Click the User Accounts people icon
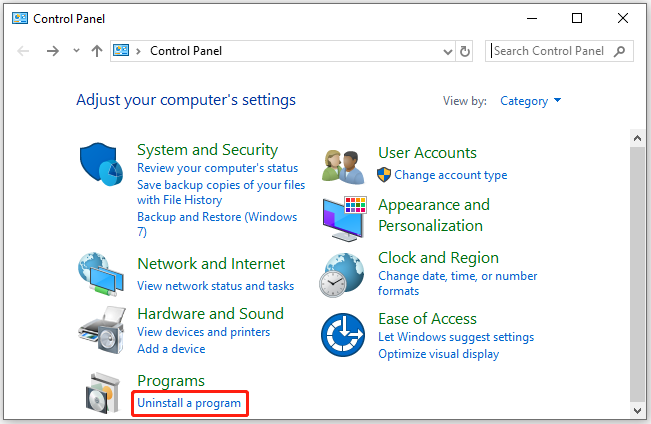The height and width of the screenshot is (424, 651). (343, 167)
